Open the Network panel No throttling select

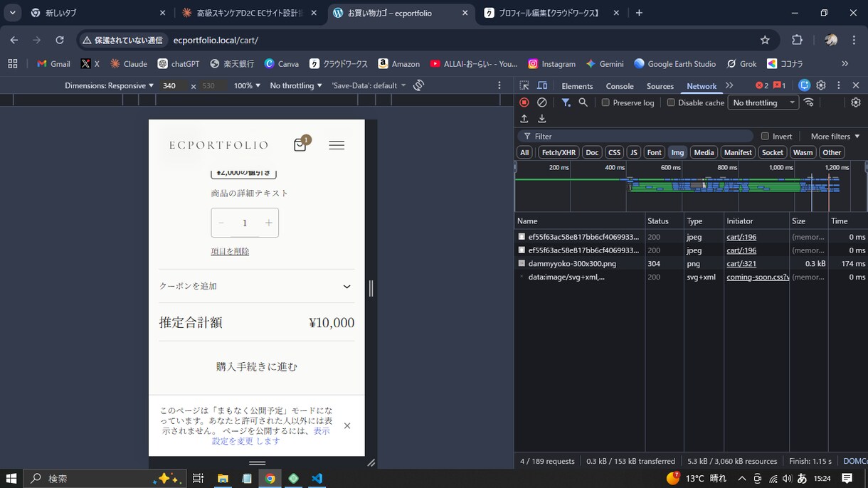click(764, 102)
